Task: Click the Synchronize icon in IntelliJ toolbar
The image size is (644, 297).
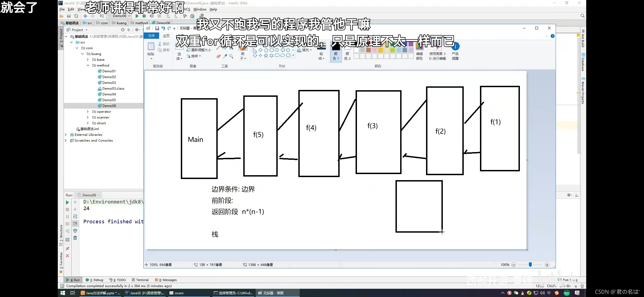Action: 76,16
